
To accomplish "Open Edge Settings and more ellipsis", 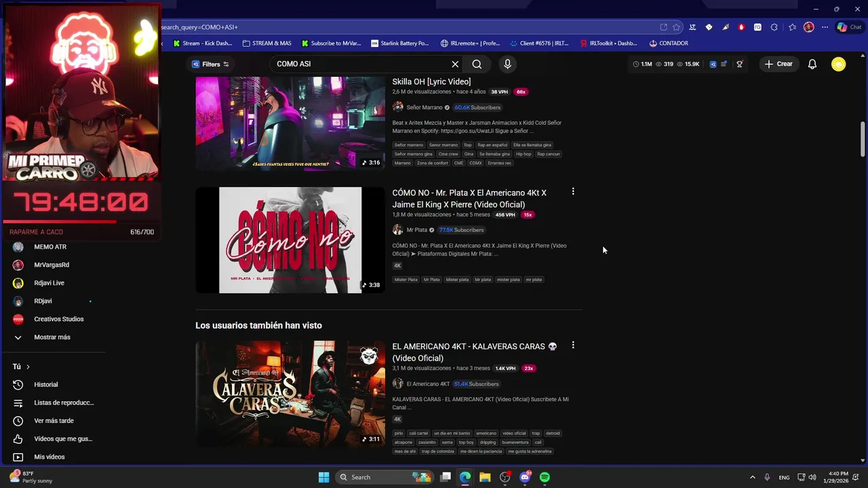I will (x=825, y=27).
